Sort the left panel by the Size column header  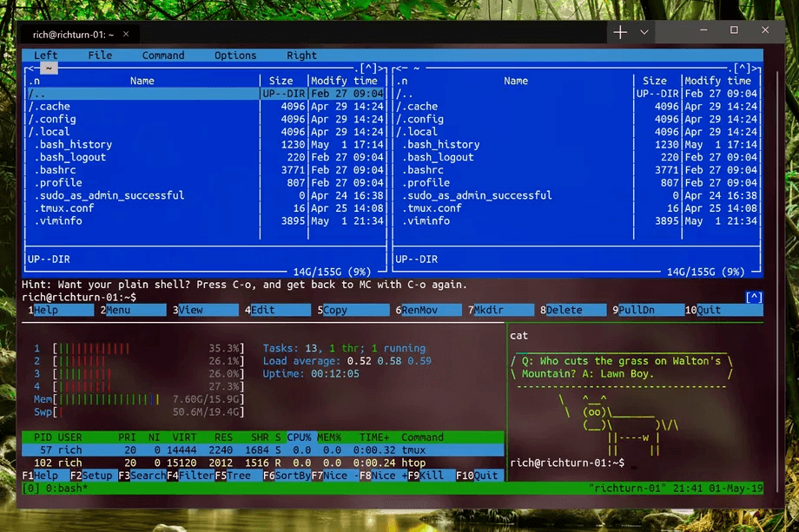tap(281, 80)
